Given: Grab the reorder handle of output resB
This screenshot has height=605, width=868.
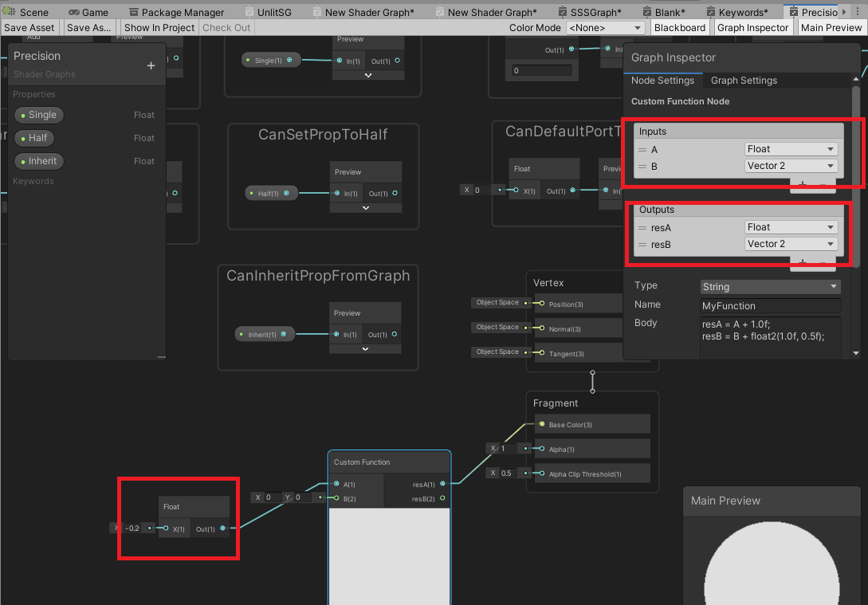Looking at the screenshot, I should pos(642,245).
